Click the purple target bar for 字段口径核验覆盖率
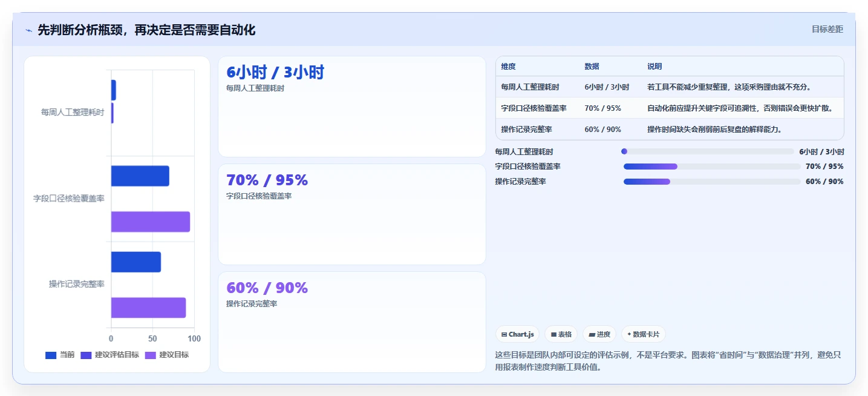The height and width of the screenshot is (396, 868). (x=151, y=222)
